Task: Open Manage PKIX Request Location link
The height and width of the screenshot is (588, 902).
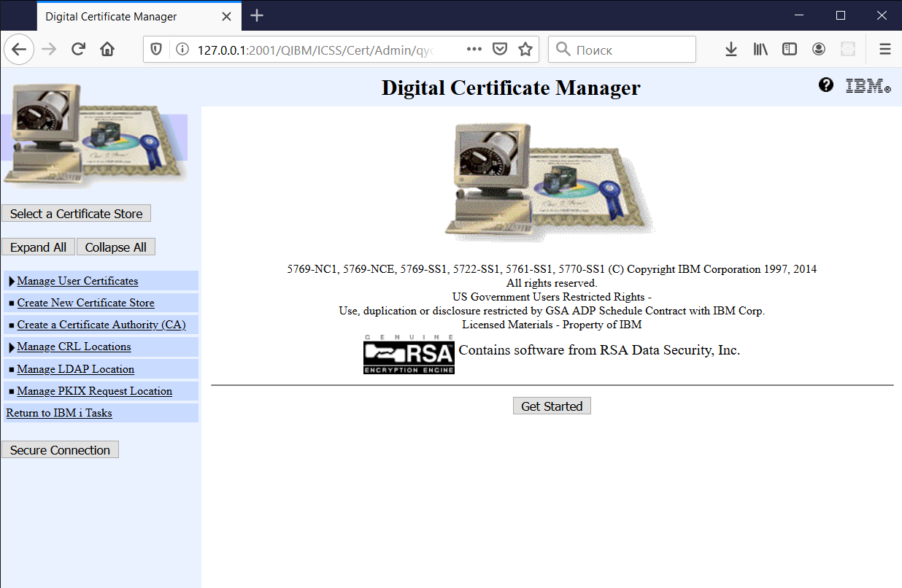Action: 95,391
